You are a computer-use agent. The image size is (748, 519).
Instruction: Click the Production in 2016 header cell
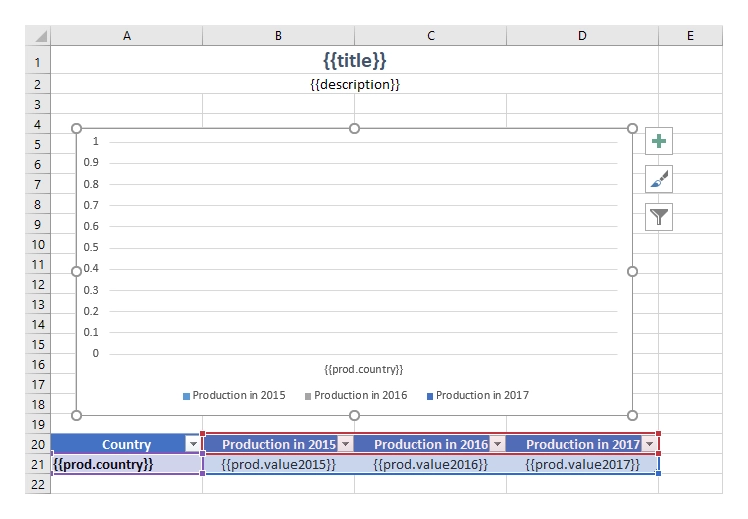pos(430,444)
